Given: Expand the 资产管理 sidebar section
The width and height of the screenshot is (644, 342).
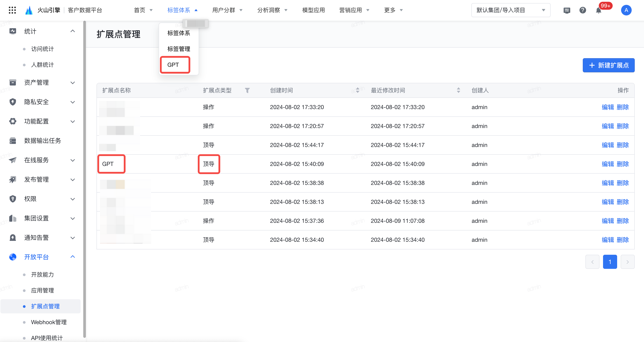Looking at the screenshot, I should coord(73,83).
